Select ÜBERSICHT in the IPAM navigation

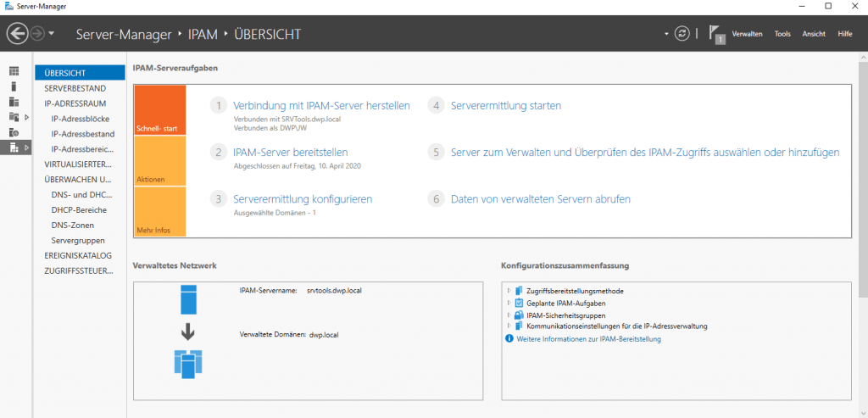[80, 73]
